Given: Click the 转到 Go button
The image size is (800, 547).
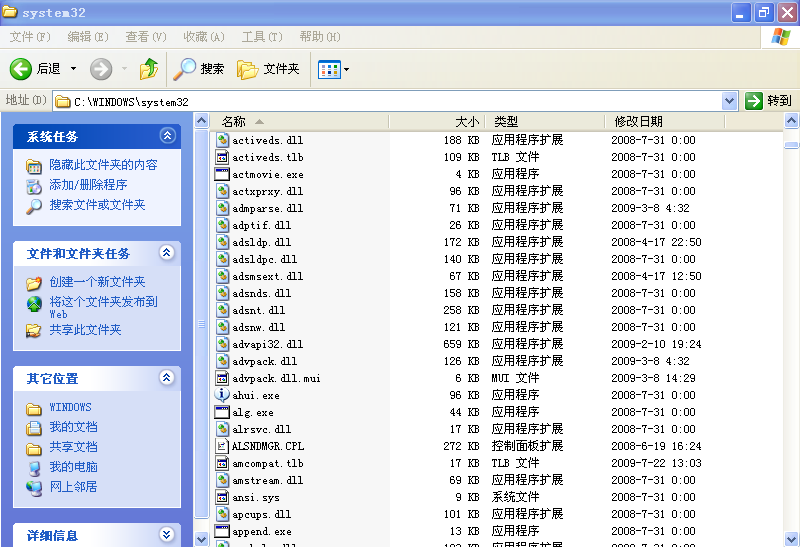Looking at the screenshot, I should [x=769, y=101].
